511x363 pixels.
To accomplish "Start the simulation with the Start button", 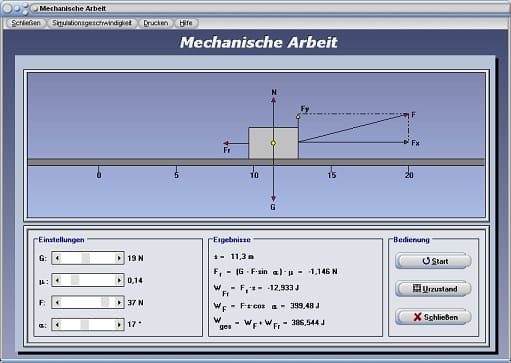I will click(x=433, y=261).
